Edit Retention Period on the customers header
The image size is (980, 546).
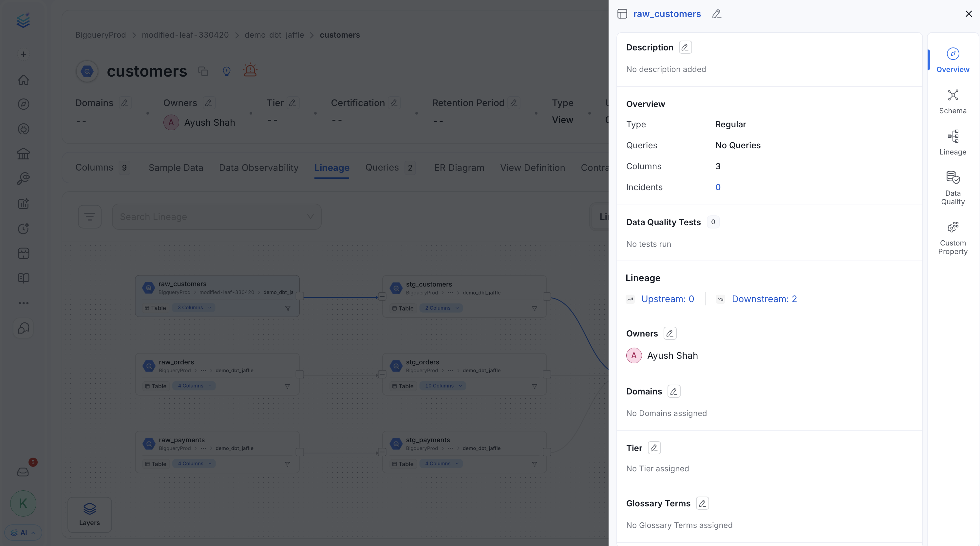514,103
